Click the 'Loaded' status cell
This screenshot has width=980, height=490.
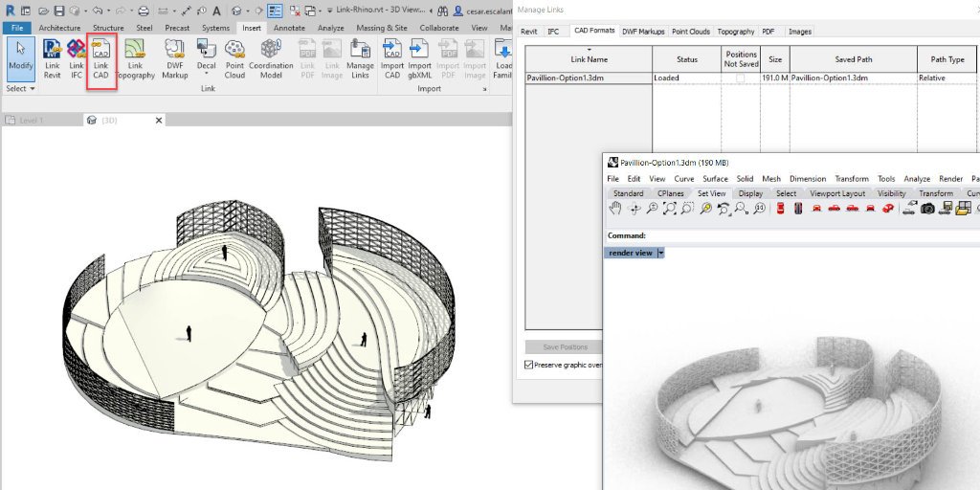(x=687, y=78)
